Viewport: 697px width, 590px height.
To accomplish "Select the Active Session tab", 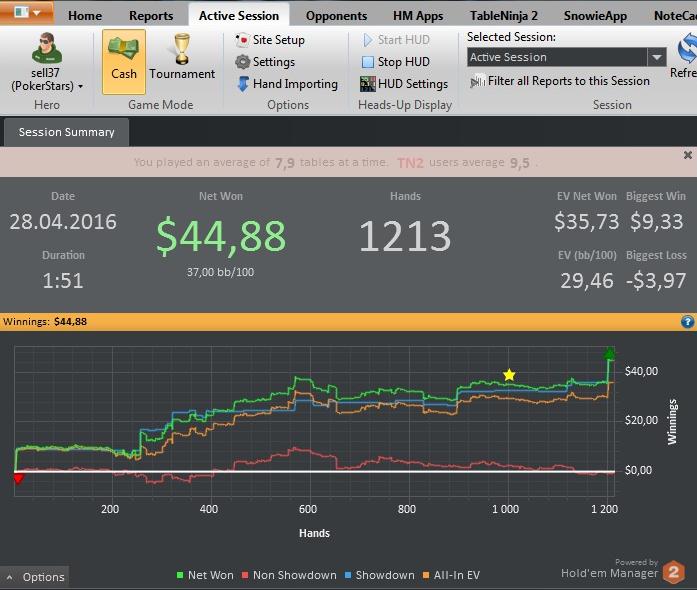I will [239, 16].
